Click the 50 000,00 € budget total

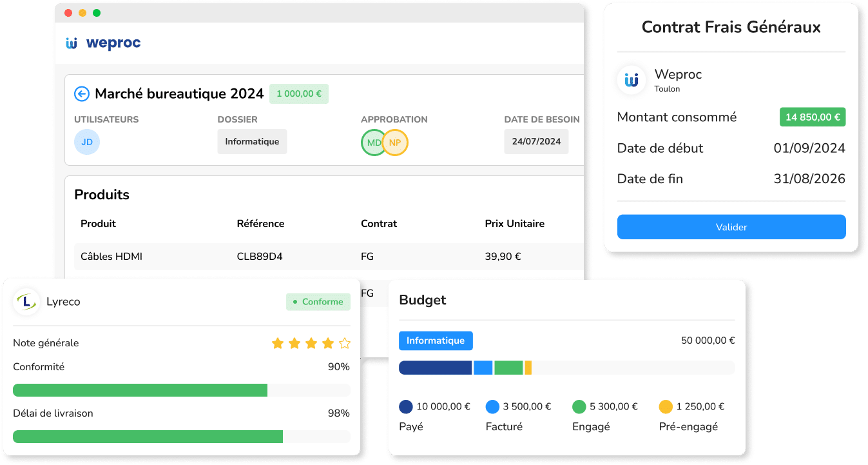coord(708,341)
